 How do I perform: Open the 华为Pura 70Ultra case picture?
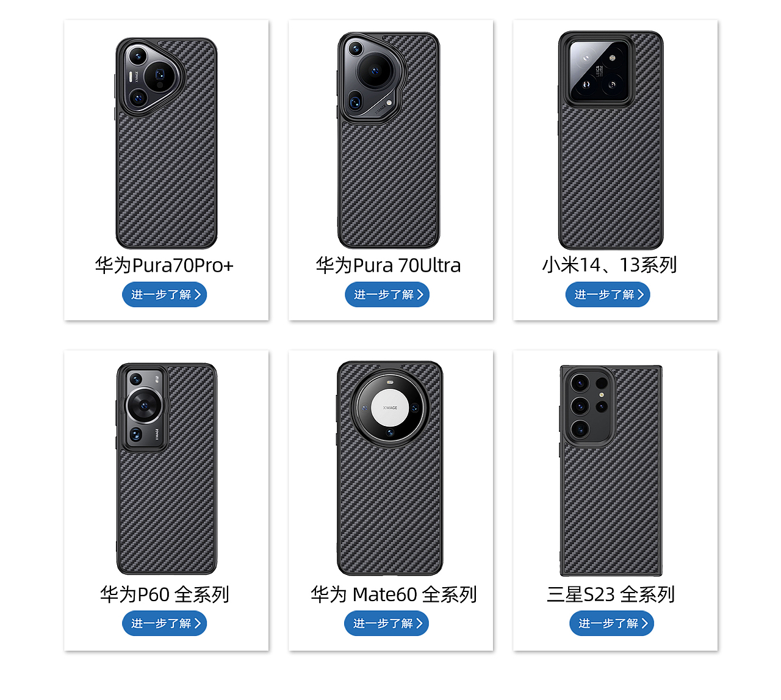click(x=389, y=141)
